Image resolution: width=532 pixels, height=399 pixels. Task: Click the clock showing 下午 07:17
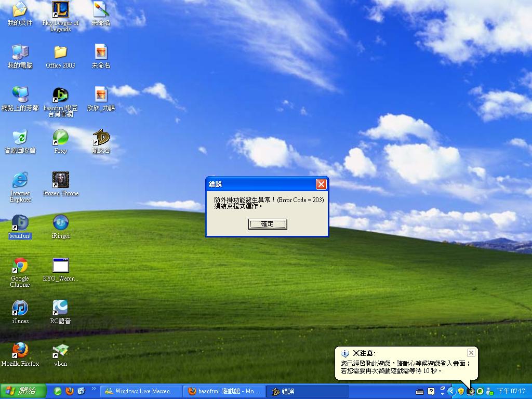[511, 392]
